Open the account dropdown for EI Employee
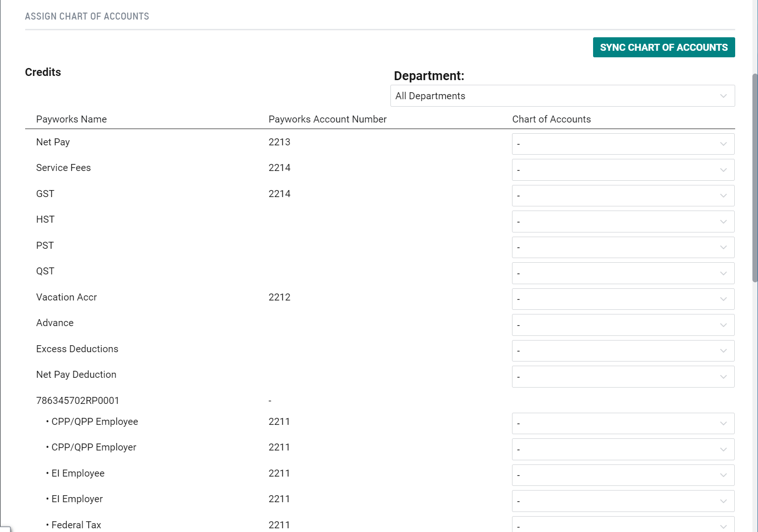This screenshot has height=532, width=758. [623, 475]
